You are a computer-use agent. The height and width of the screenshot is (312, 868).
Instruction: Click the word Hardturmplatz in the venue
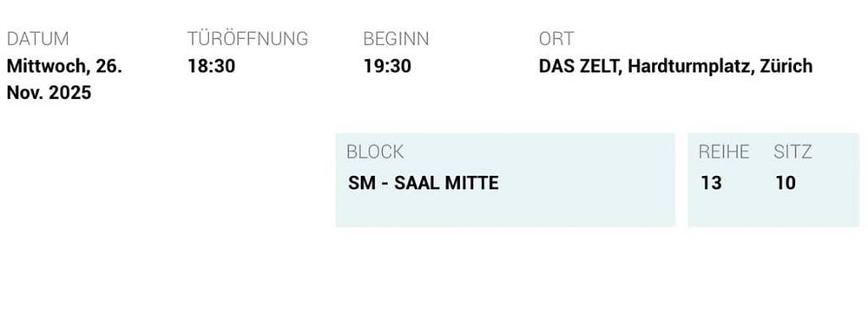click(x=692, y=67)
